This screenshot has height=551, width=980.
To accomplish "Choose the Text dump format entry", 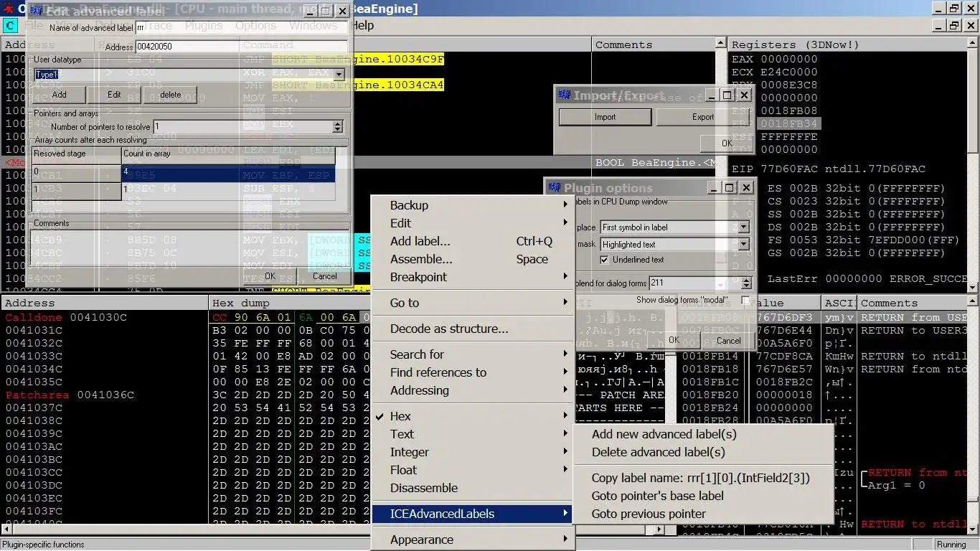I will 473,434.
